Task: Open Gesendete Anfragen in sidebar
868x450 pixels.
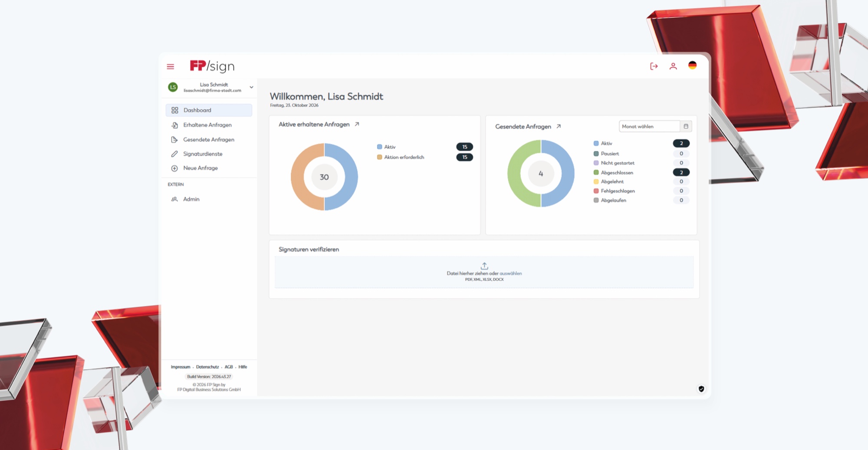Action: 209,140
